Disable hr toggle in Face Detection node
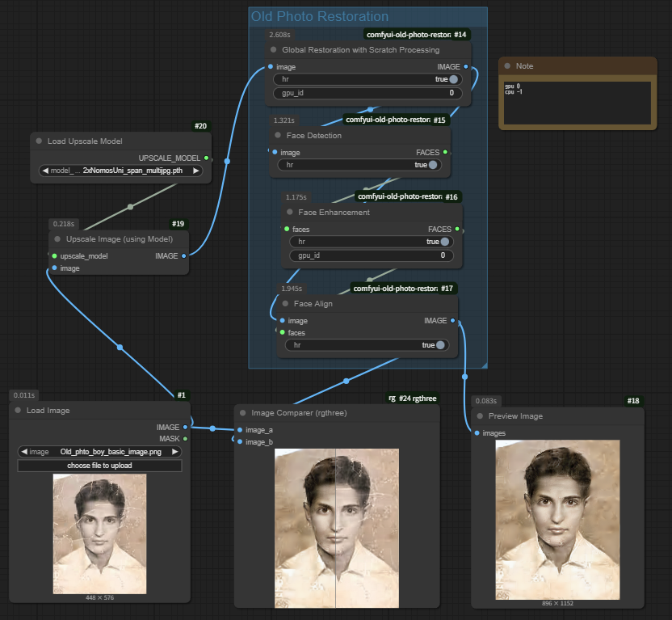 (x=433, y=165)
